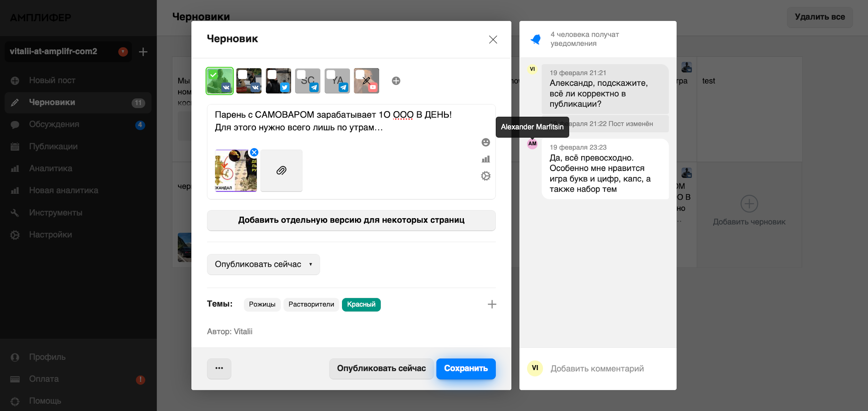Remove the attached image with blue X
This screenshot has width=868, height=411.
tap(254, 152)
